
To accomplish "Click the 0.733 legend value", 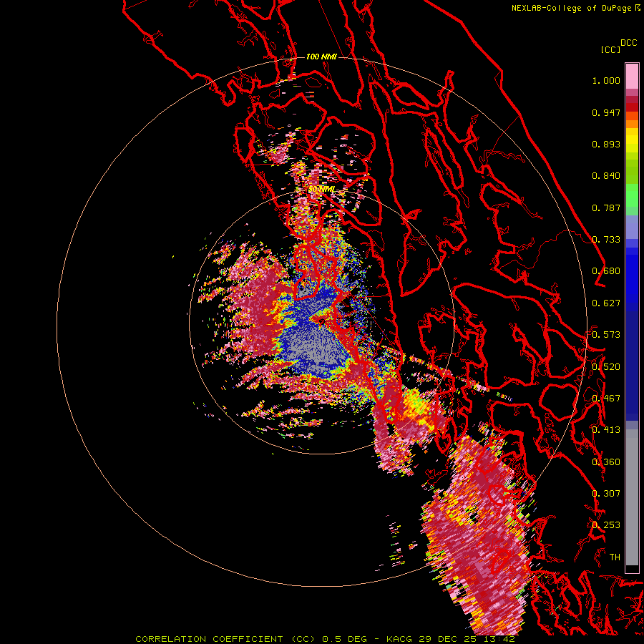I will 606,240.
